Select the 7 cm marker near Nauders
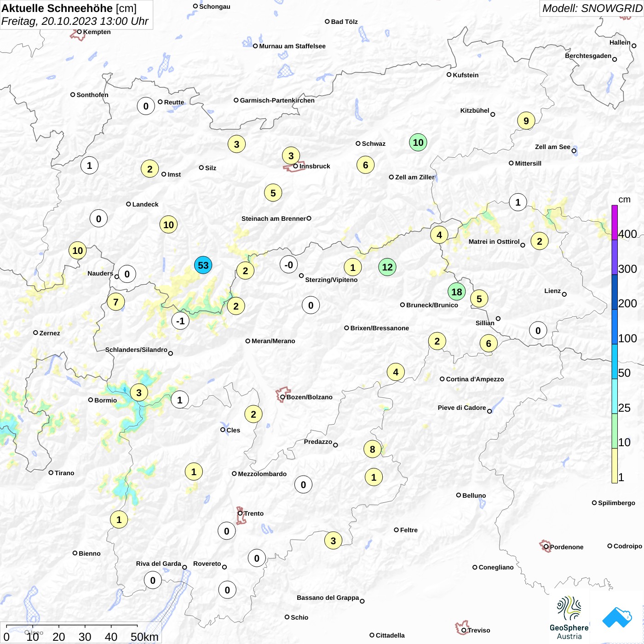The height and width of the screenshot is (644, 644). 115,302
